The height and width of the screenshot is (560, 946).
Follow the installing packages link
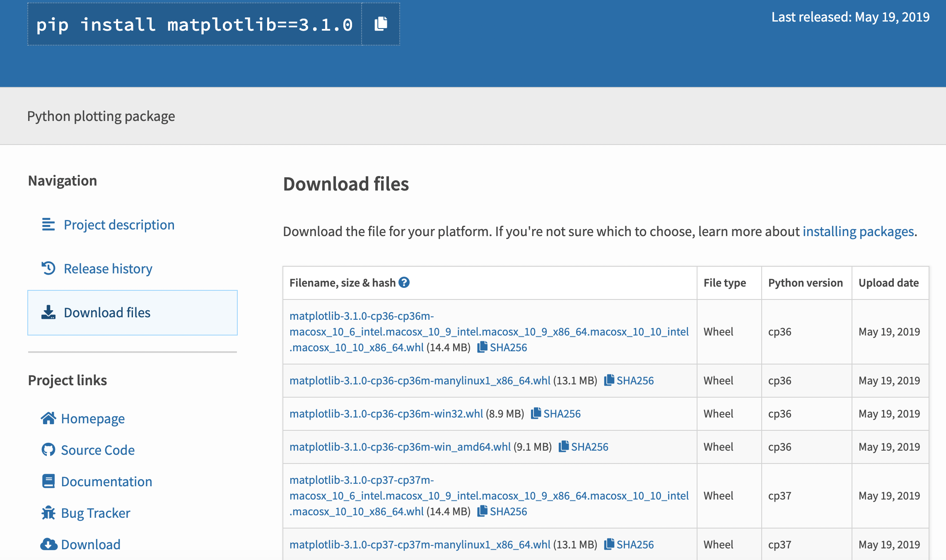pos(858,232)
